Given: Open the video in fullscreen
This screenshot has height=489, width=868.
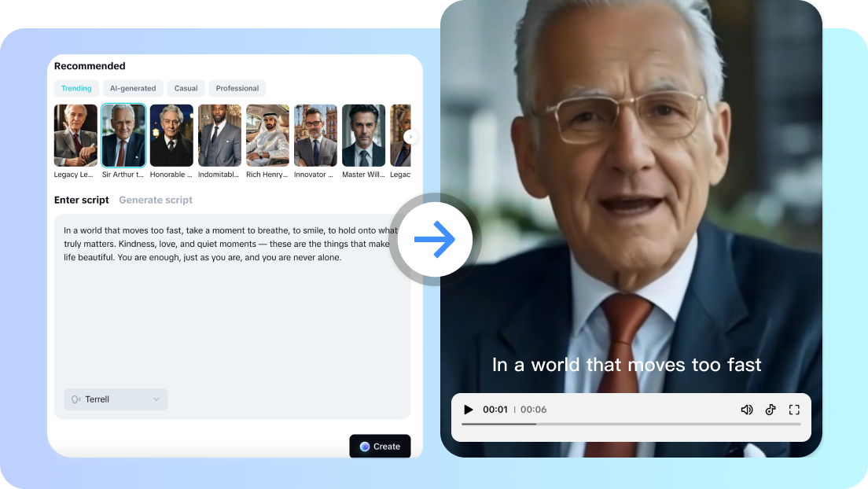Looking at the screenshot, I should [794, 410].
